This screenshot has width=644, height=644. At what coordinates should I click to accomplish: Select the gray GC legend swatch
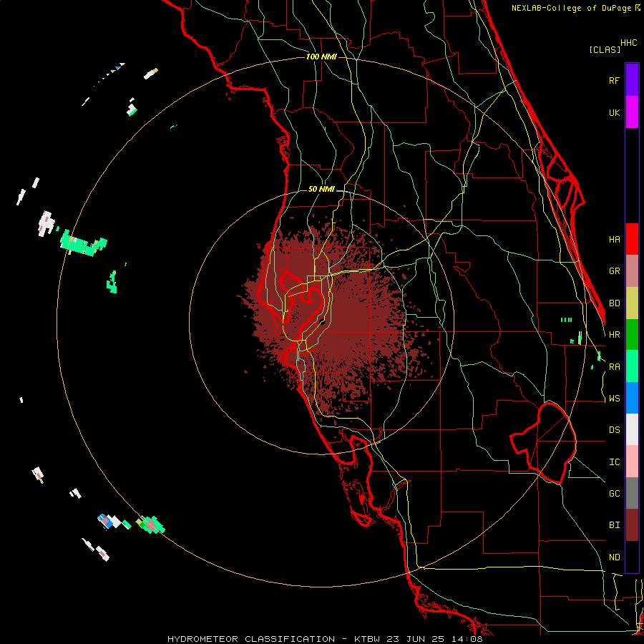632,493
